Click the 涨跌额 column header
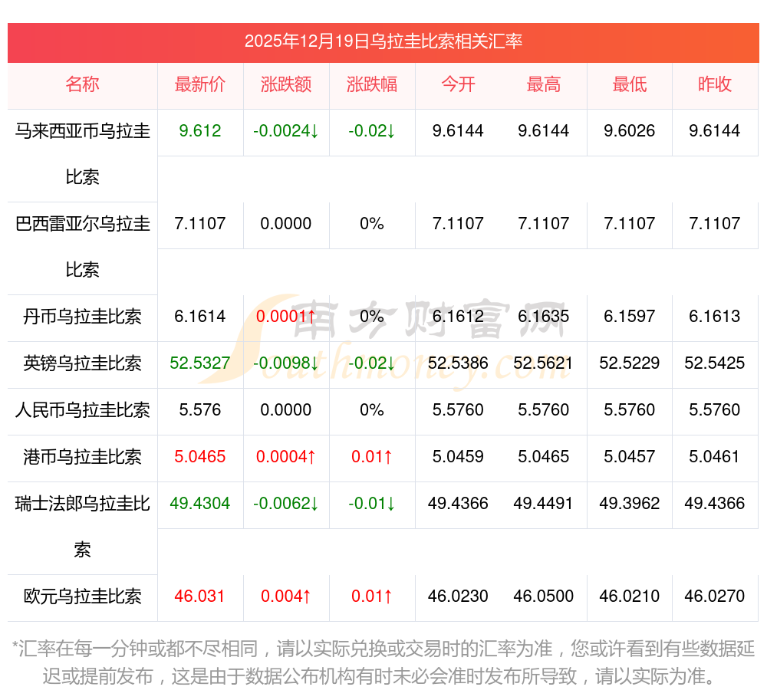 click(x=286, y=84)
